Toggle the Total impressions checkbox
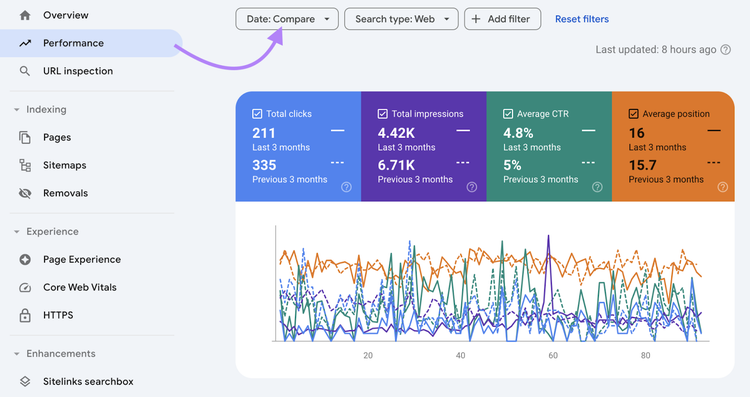Screen dimensions: 750x397 (382, 114)
